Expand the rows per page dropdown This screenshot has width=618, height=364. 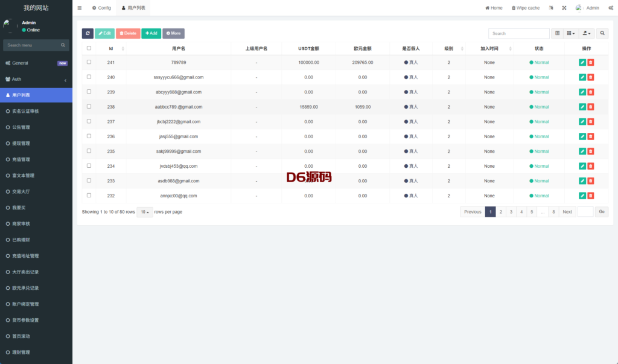[145, 212]
